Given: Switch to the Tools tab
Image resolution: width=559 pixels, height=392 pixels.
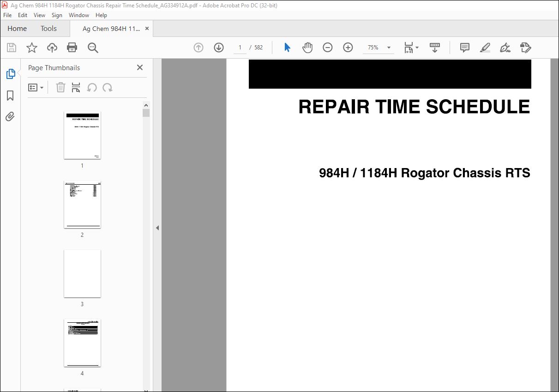Looking at the screenshot, I should click(48, 29).
